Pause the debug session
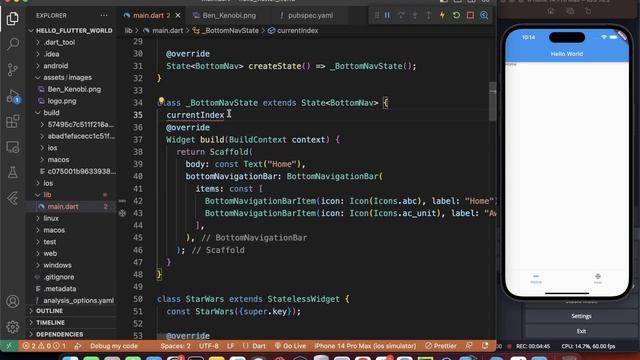 tap(387, 16)
